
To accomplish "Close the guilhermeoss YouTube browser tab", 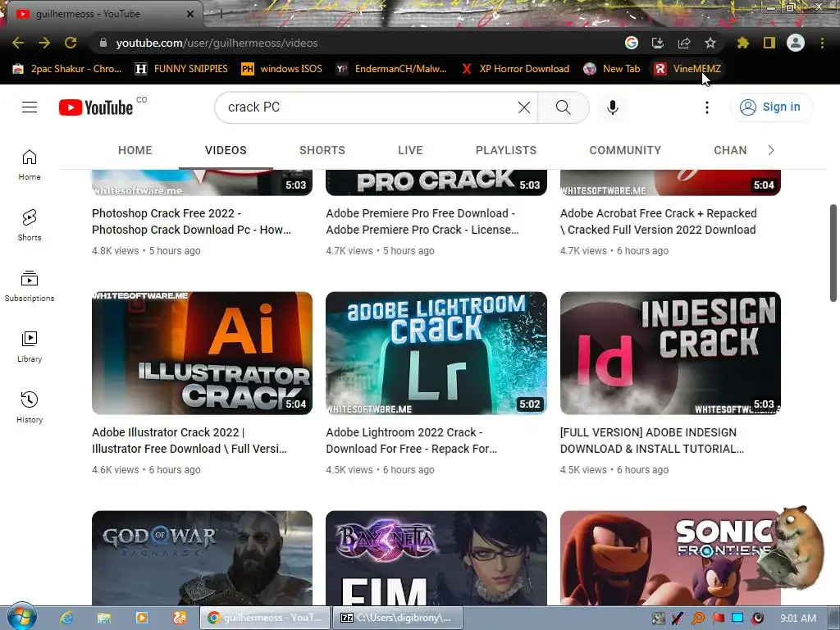I will (190, 14).
